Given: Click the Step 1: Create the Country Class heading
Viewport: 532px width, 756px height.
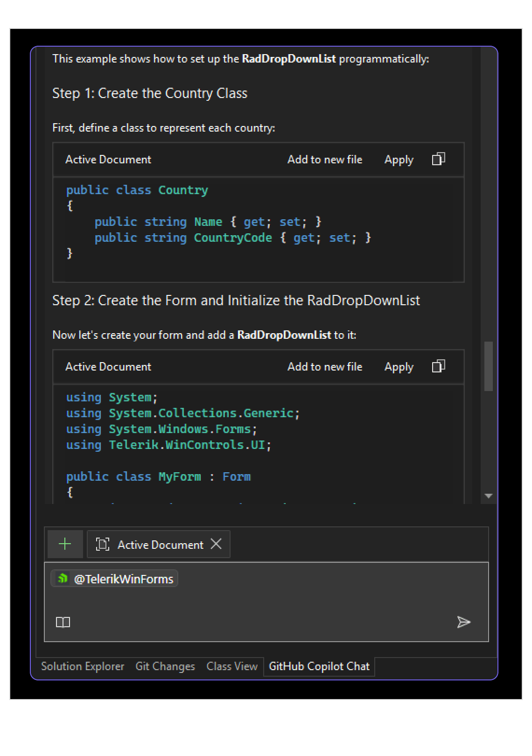Looking at the screenshot, I should tap(150, 93).
